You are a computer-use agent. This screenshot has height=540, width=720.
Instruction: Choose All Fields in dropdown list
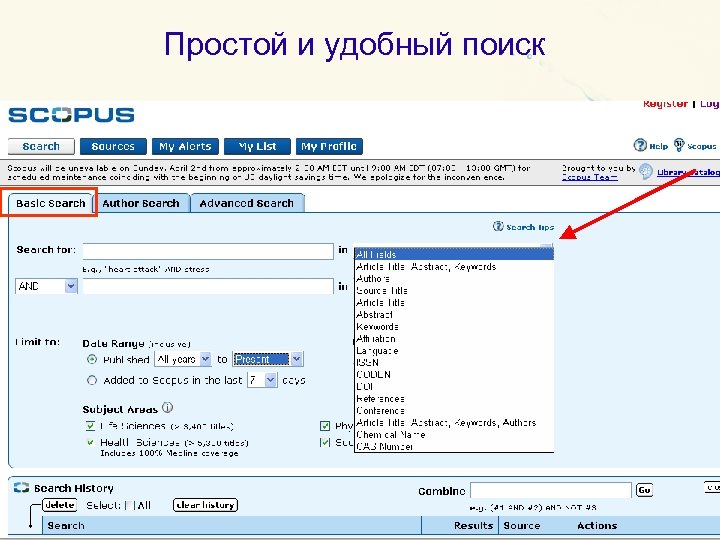[454, 254]
